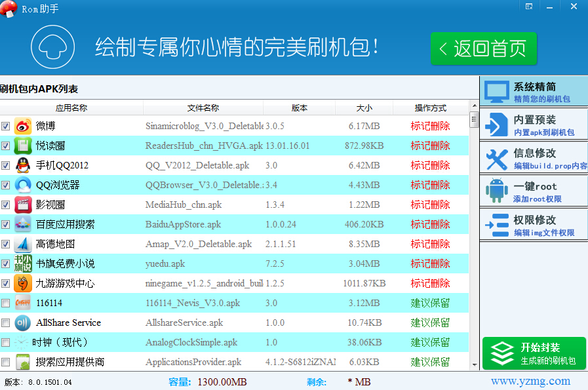Click the wrench tools icon of 信息修改
Screen dimensions: 588x390
(x=496, y=159)
